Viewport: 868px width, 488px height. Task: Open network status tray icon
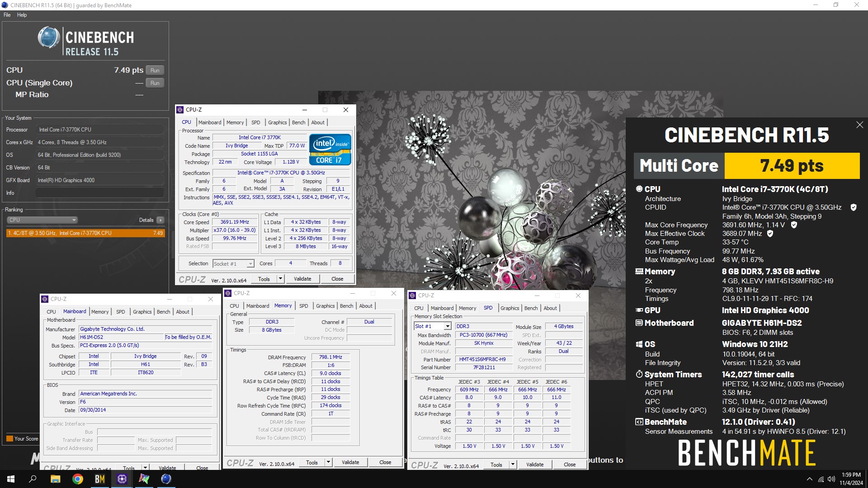821,479
